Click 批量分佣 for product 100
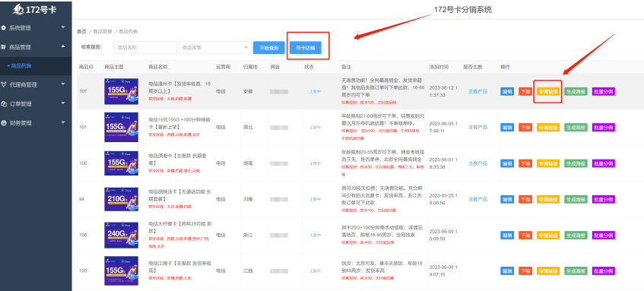Viewport: 644px width, 291px height. [604, 163]
